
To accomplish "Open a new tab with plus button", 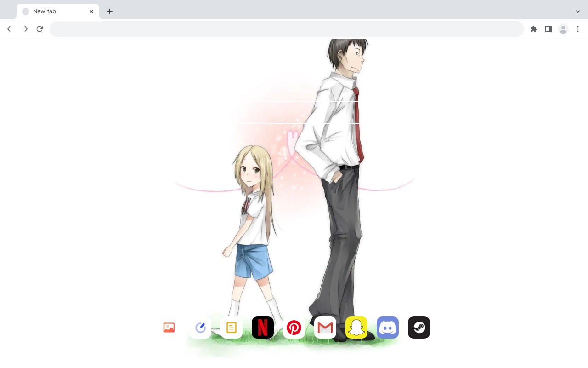I will [110, 11].
